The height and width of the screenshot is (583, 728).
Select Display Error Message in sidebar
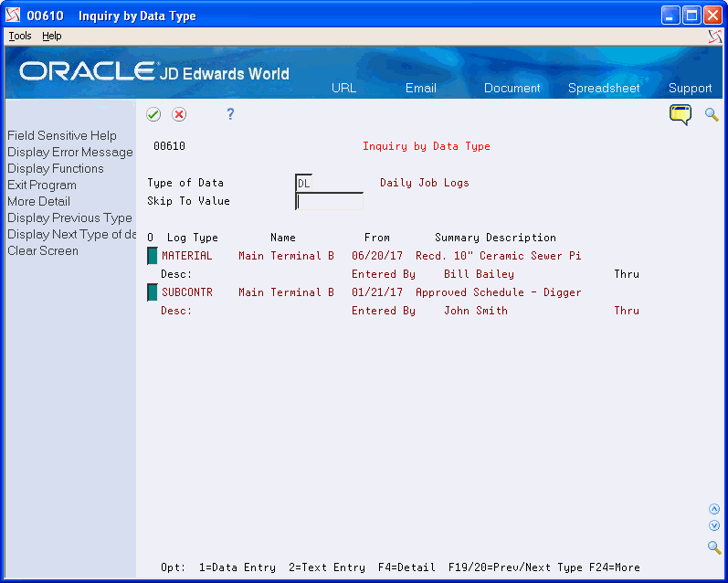[70, 152]
